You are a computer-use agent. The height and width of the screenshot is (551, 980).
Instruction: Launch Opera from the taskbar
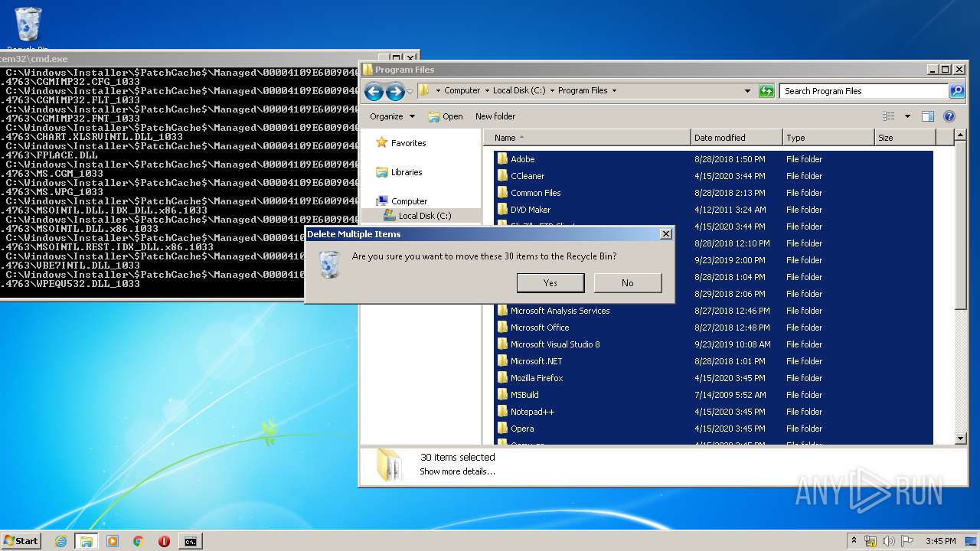coord(164,541)
